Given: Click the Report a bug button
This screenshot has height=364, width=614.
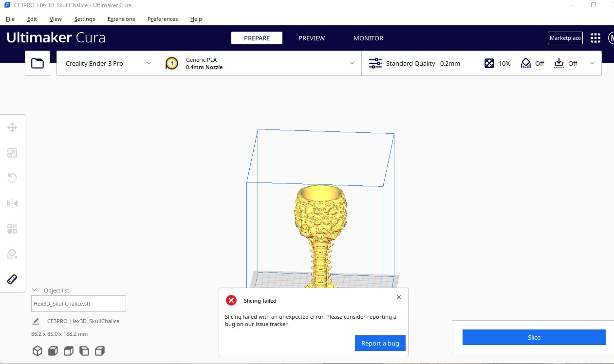Looking at the screenshot, I should [x=380, y=343].
